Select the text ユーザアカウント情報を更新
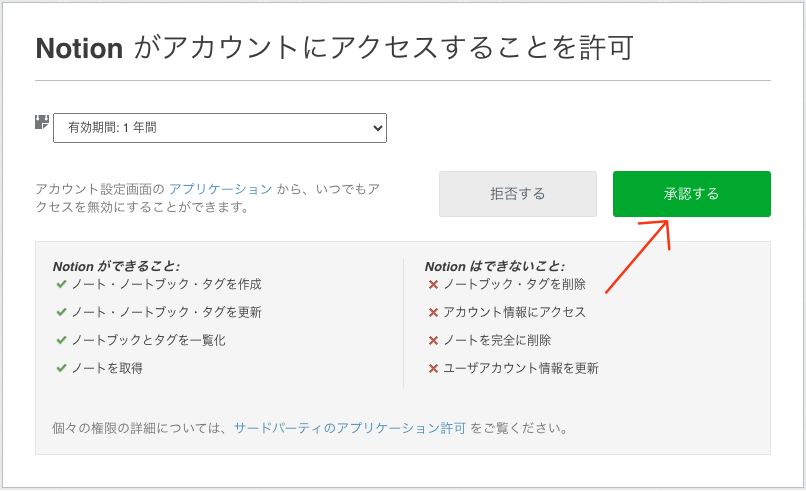 pos(521,368)
